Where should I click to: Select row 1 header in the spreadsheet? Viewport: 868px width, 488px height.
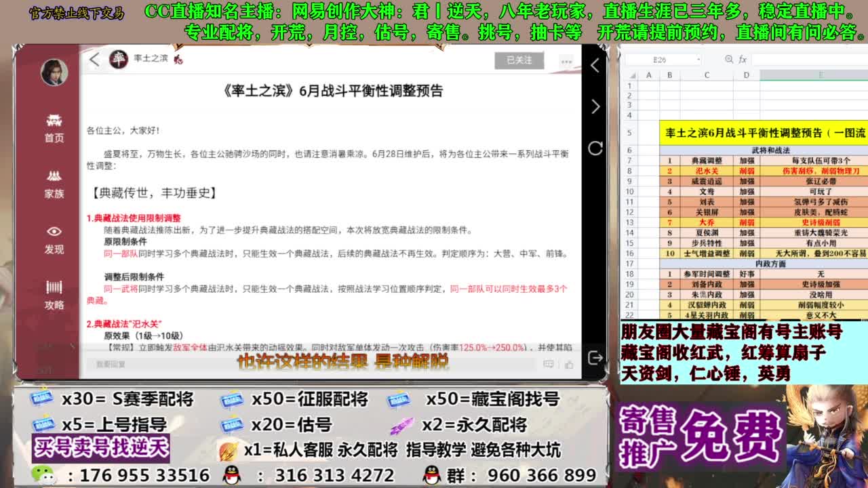pos(629,85)
